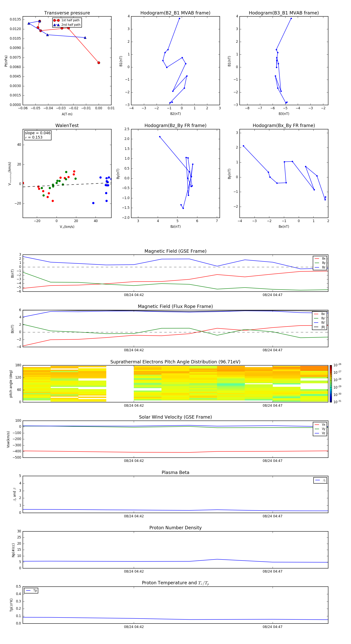Viewport: 351px width, 644px height.
Task: Click the 'pitch angle (deg)' y-axis label
Action: click(11, 384)
